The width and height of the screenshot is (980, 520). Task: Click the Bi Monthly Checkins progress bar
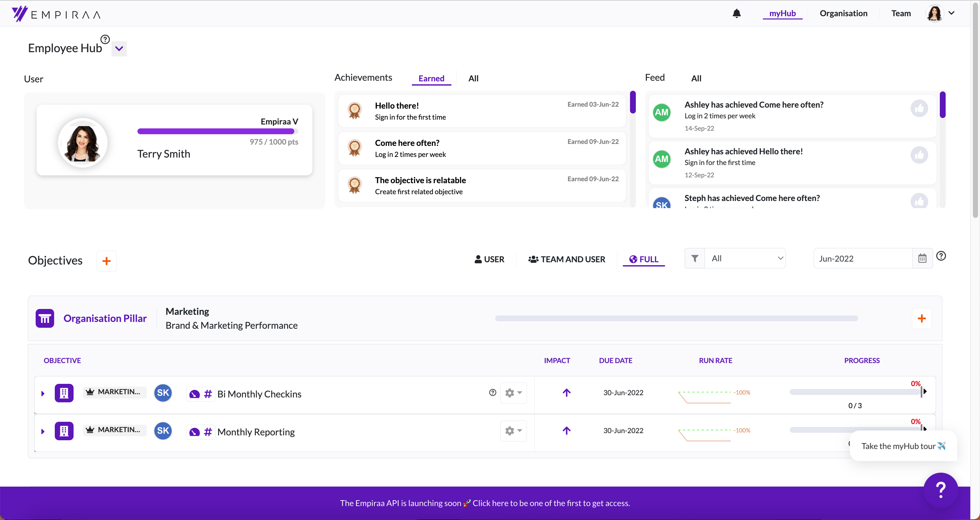click(x=855, y=392)
